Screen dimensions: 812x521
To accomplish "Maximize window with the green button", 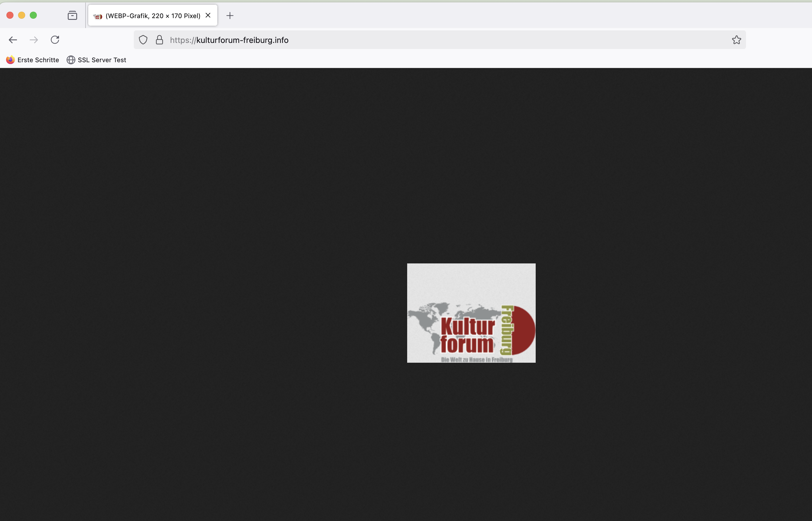I will [33, 15].
